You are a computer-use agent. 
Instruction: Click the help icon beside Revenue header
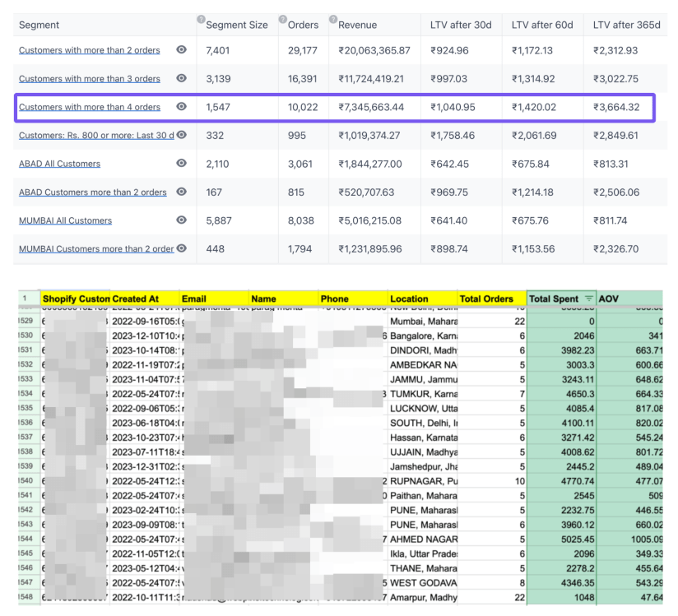click(333, 19)
